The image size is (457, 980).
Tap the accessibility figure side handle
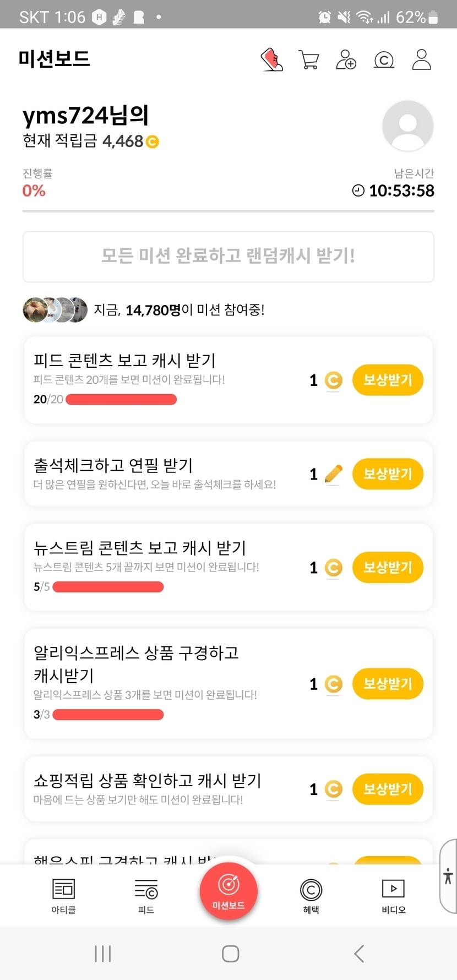click(448, 876)
